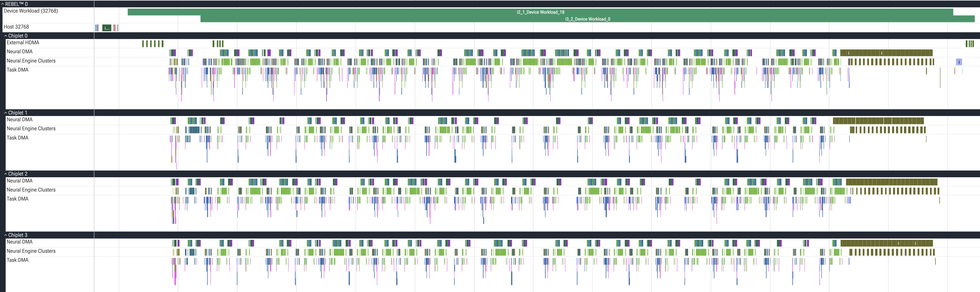Select the i3_2_Device Workload_0 bar
Screen dimensions: 980x292
click(x=587, y=19)
